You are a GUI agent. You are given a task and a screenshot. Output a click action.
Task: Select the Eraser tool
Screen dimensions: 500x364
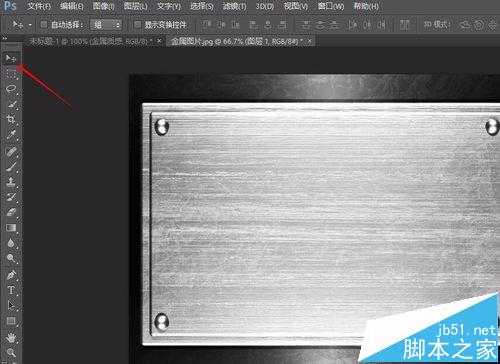click(x=11, y=212)
